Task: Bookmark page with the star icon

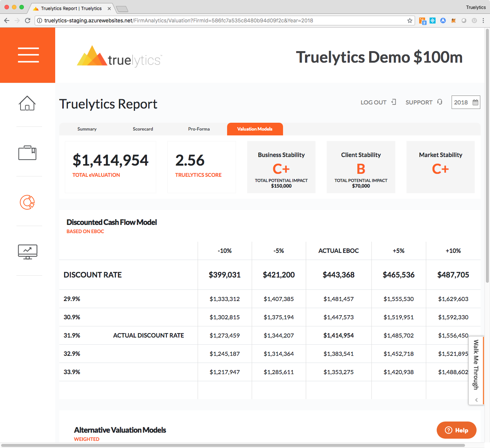Action: coord(410,21)
